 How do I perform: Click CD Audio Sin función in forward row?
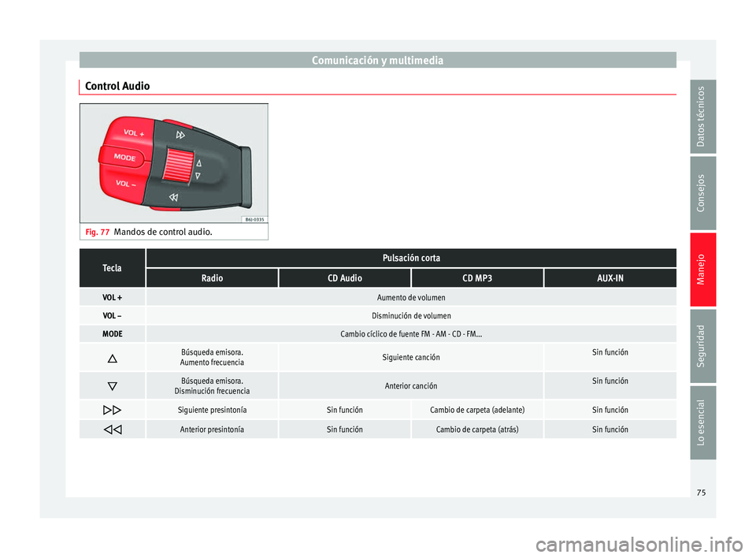pos(345,410)
